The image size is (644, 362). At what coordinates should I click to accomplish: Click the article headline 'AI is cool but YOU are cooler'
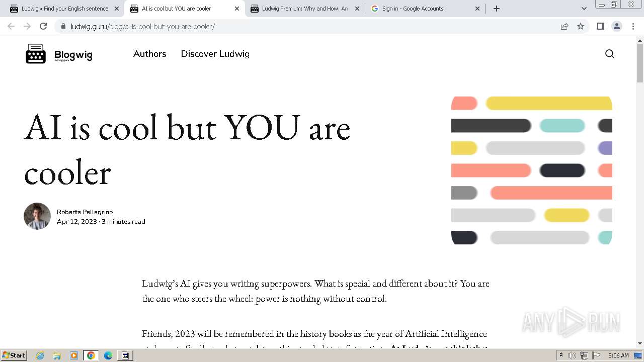187,149
